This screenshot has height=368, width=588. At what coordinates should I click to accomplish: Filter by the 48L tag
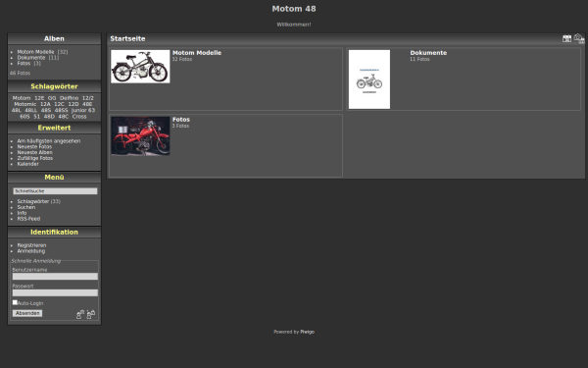click(17, 110)
